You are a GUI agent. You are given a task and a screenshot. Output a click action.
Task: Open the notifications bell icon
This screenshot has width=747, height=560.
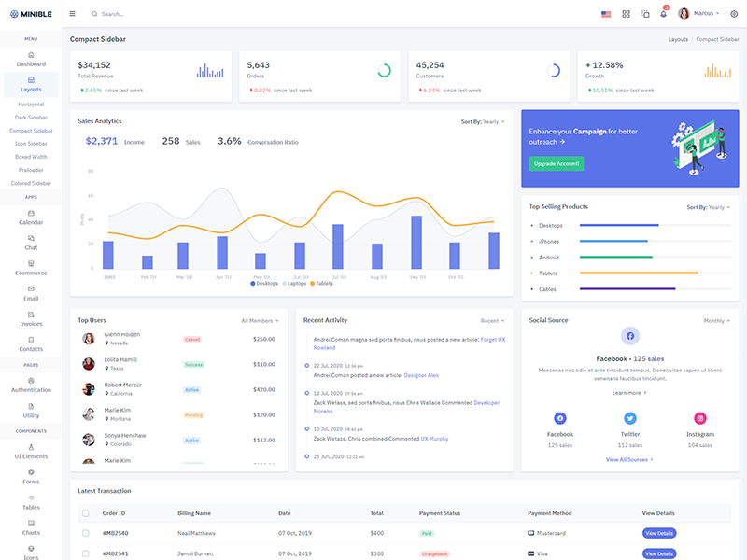pos(664,14)
